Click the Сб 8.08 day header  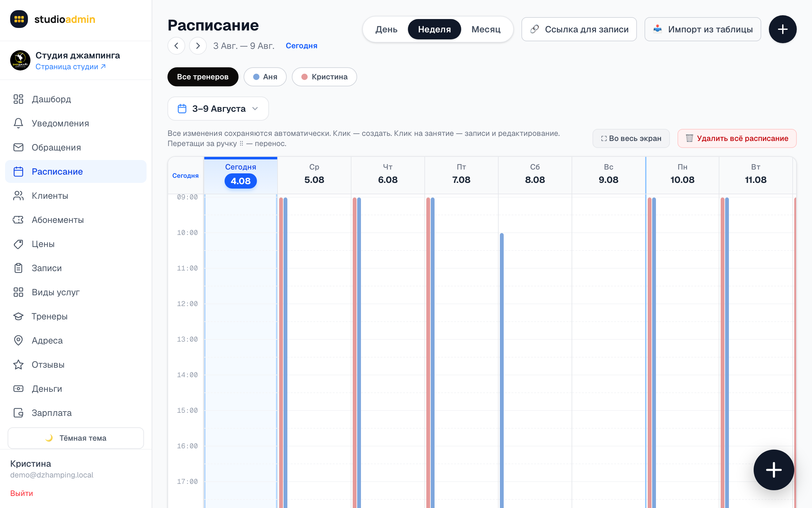tap(535, 175)
